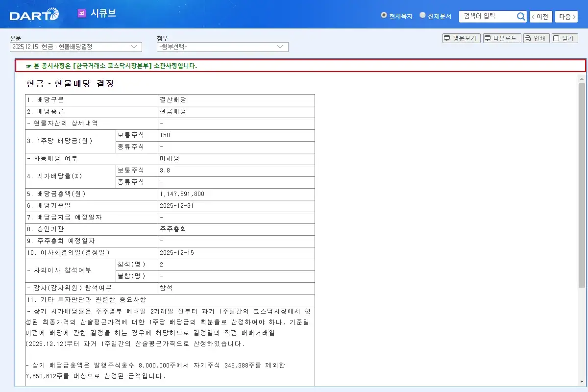
Task: Click the 감사(감사위원) 참석여부 label
Action: tap(69, 288)
